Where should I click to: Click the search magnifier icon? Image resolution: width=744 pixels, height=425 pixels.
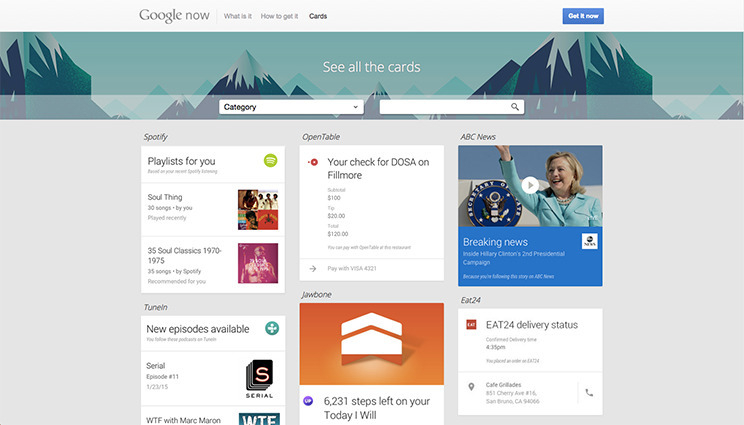(515, 107)
